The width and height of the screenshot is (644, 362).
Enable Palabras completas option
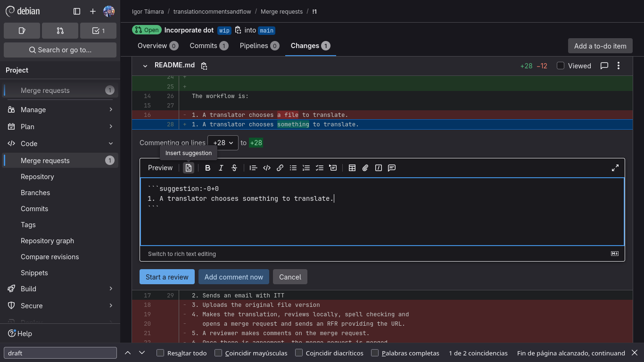pyautogui.click(x=375, y=353)
